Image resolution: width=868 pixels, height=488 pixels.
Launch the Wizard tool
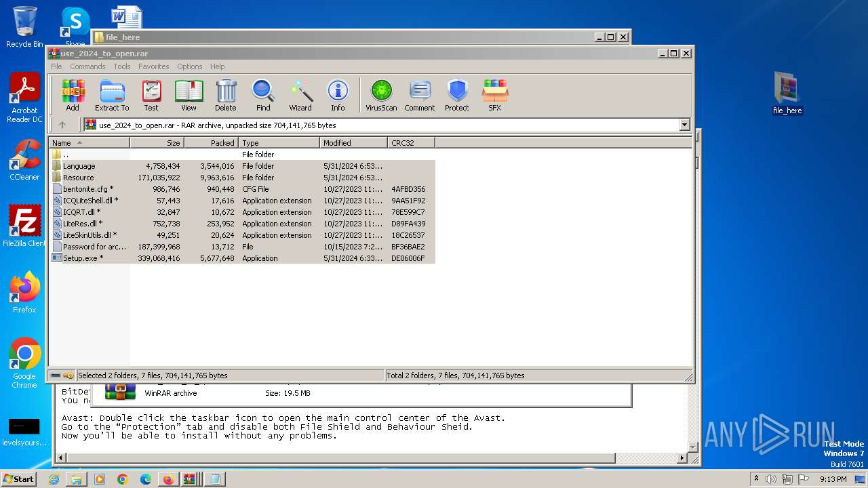point(300,95)
